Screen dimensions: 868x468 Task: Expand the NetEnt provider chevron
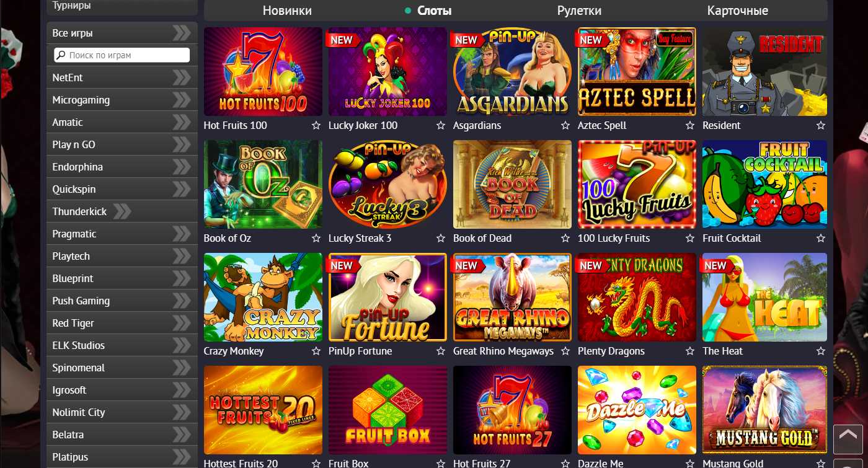click(x=182, y=77)
